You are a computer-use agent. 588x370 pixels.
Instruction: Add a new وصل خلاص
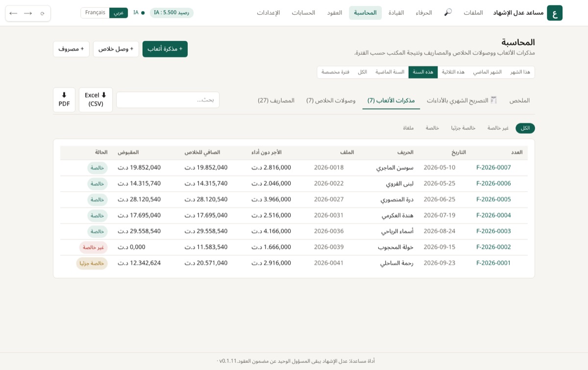116,49
